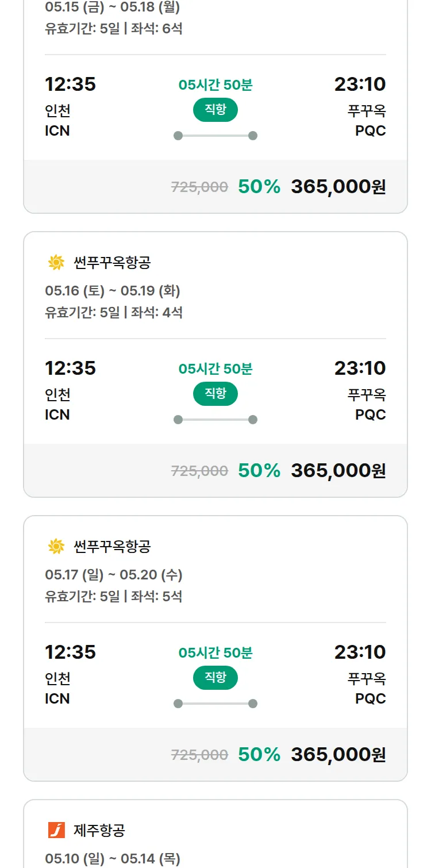The height and width of the screenshot is (868, 431).
Task: Click the route line graphic on the 05.16 flight
Action: [x=215, y=420]
